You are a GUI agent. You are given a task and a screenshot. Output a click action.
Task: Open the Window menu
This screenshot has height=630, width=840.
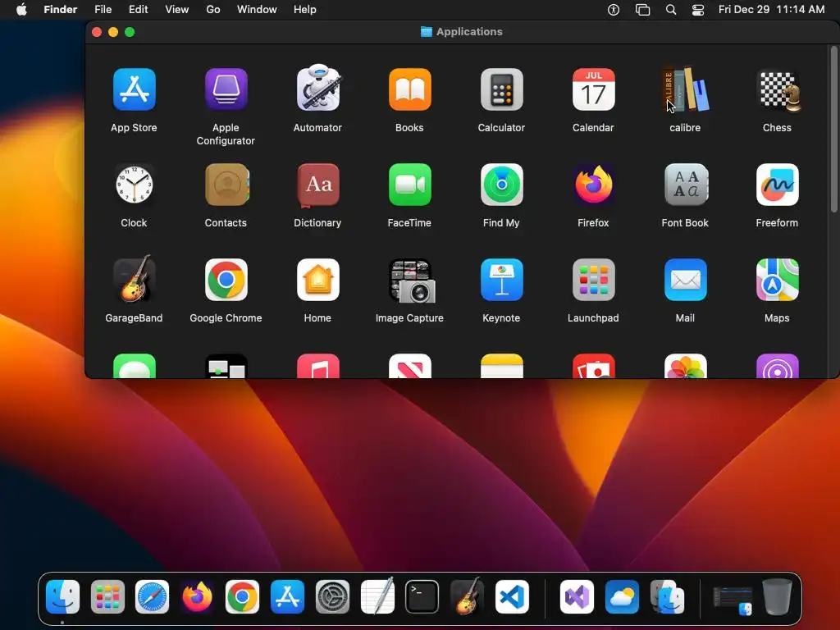tap(257, 9)
